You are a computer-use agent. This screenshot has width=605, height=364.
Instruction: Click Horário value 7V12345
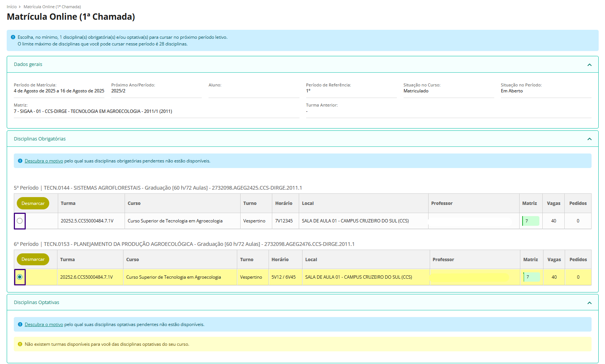[284, 221]
